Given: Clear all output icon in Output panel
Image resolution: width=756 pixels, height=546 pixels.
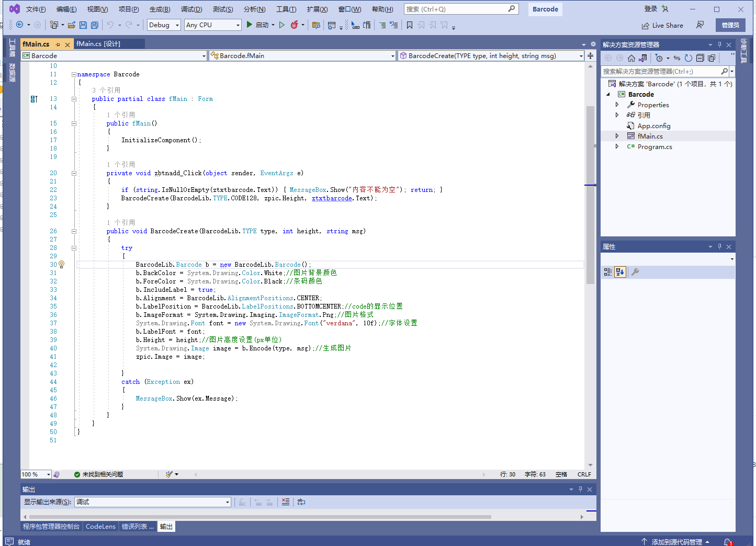Looking at the screenshot, I should 286,502.
